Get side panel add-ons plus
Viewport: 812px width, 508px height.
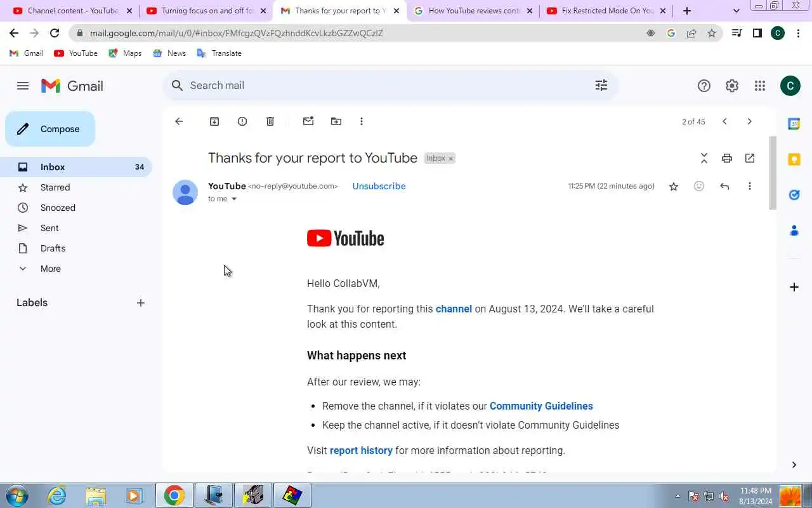pos(794,287)
